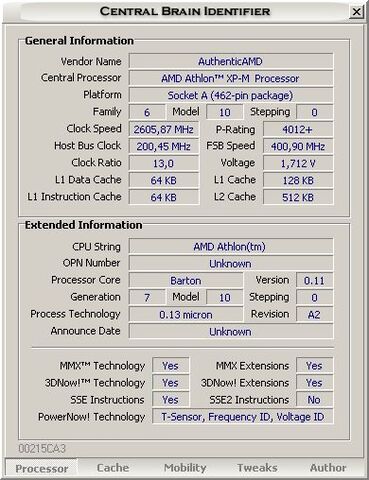369x480 pixels.
Task: Click the Announce Date Unknown value
Action: [x=231, y=332]
